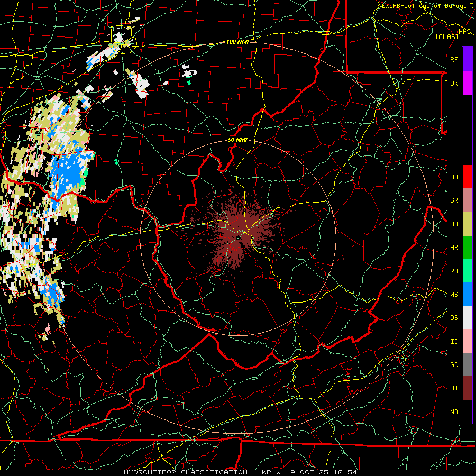Click the "ND" legend label
The image size is (476, 476).
pyautogui.click(x=454, y=412)
